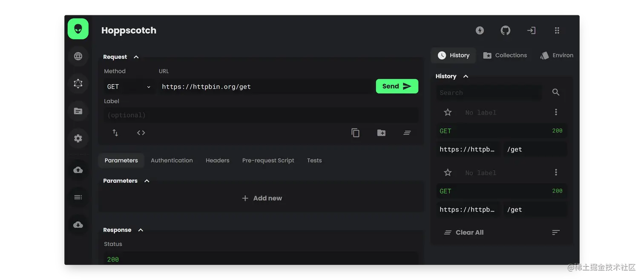
Task: Open the GET method dropdown
Action: point(129,87)
